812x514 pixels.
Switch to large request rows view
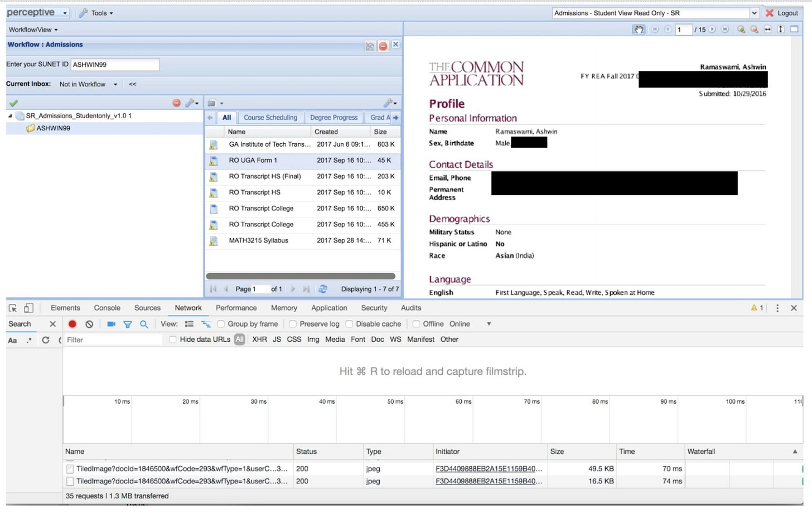coord(189,324)
